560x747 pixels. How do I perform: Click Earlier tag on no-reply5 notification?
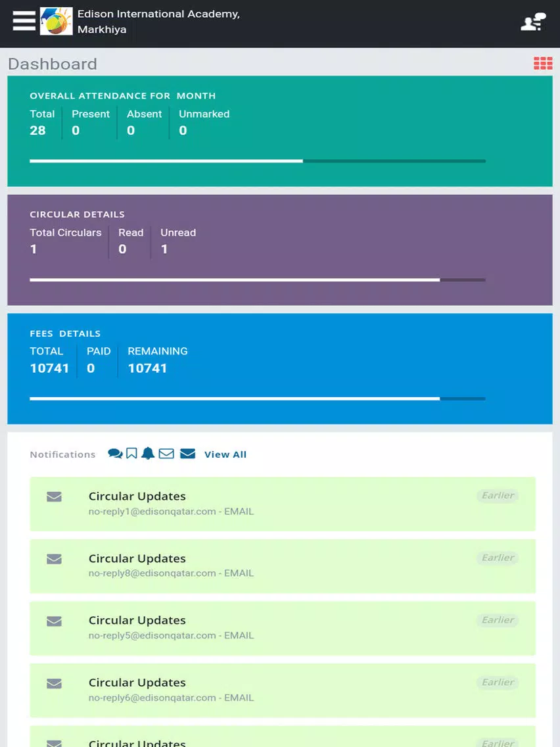coord(498,620)
